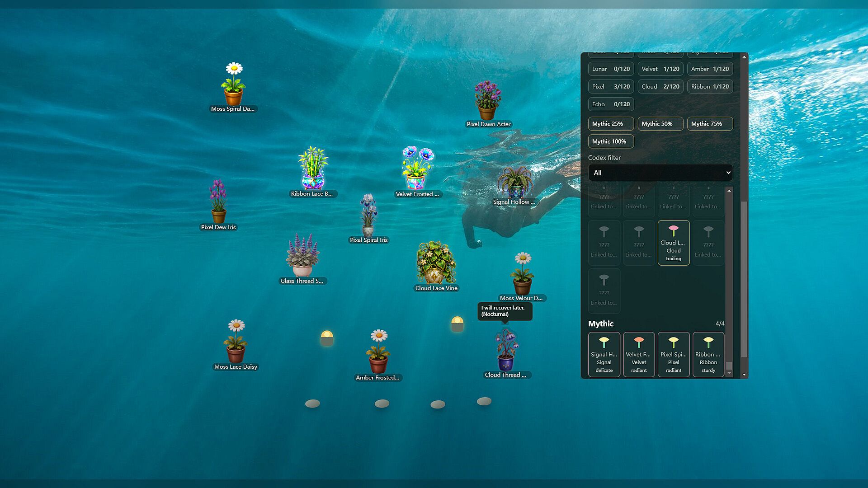Select the Moss Velour Daisy plant

tap(523, 274)
